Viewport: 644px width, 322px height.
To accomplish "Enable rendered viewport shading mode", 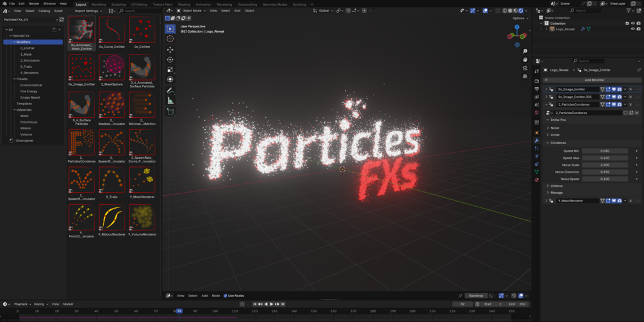I will (521, 11).
